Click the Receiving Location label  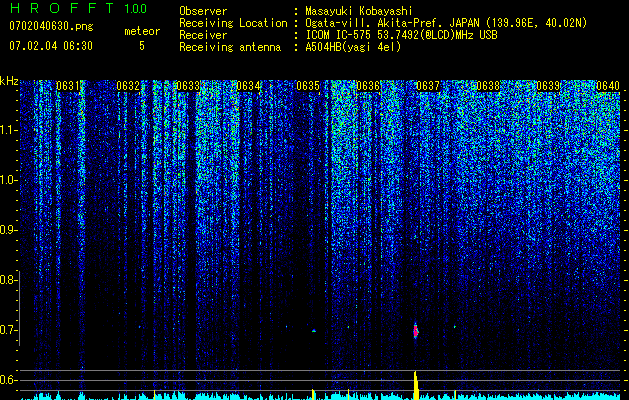pyautogui.click(x=233, y=23)
